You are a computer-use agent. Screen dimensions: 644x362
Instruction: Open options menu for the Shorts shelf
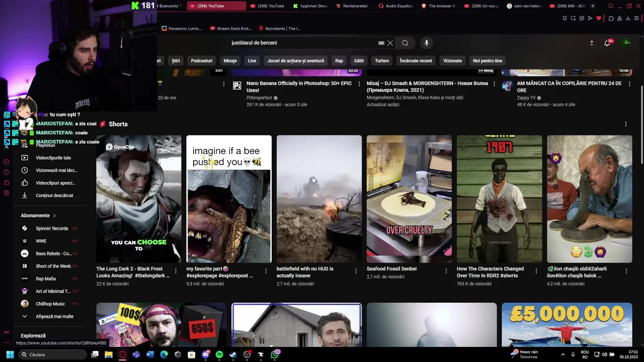626,124
